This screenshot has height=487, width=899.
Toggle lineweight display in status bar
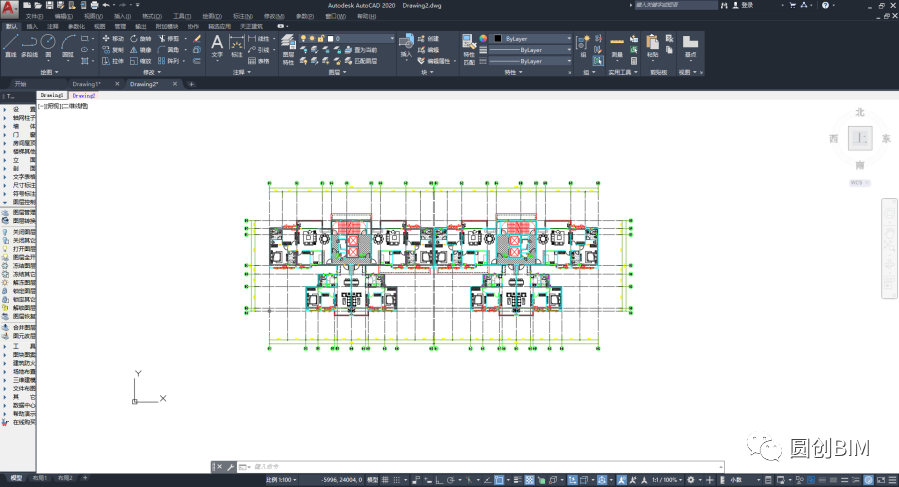click(518, 480)
